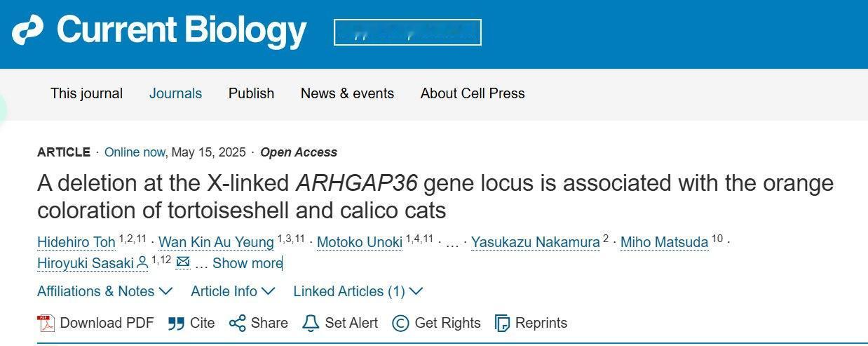Click the blurred box beside Current Biology title
This screenshot has height=346, width=868.
tap(407, 32)
